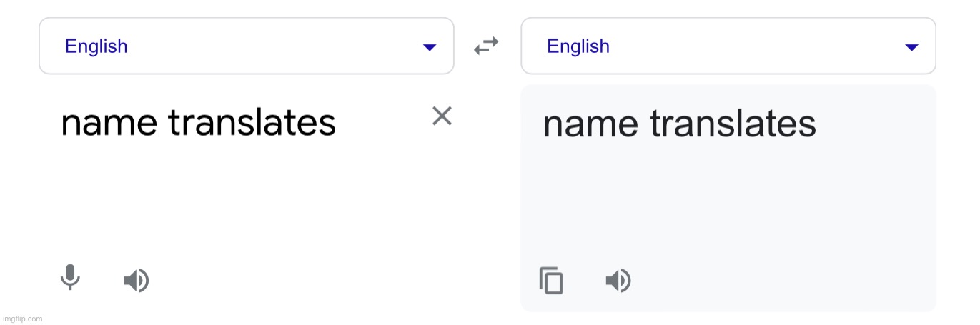Click the translated output text
The image size is (980, 325).
679,124
